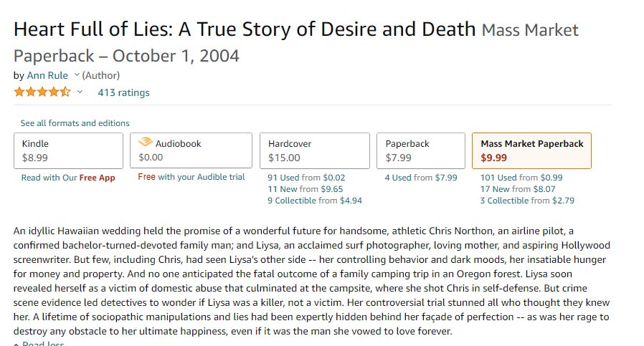Click Free with your Audible trial
This screenshot has height=346, width=644.
[191, 177]
